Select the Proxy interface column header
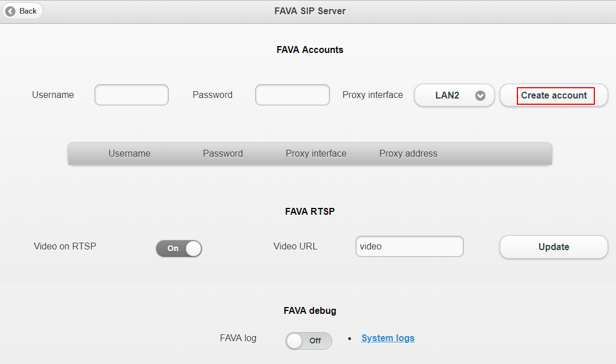The width and height of the screenshot is (616, 364). [x=316, y=153]
